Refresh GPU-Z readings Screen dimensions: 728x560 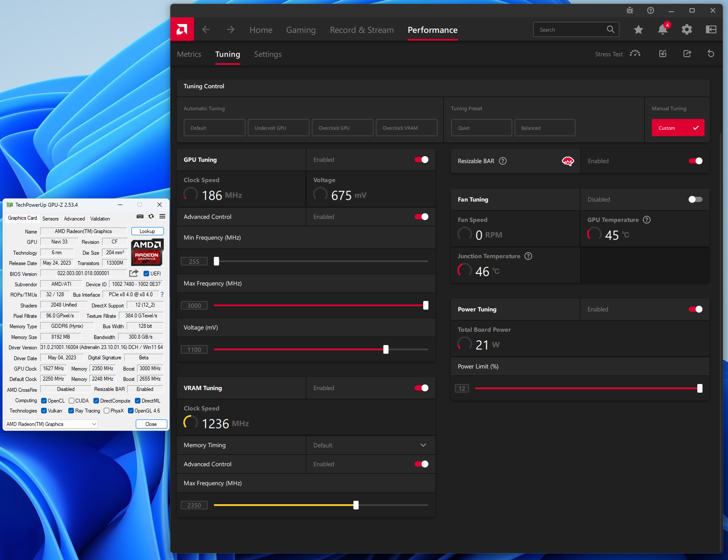coord(151,216)
